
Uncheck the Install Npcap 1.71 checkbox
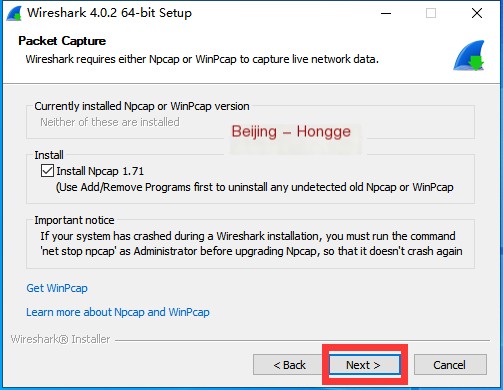click(x=47, y=171)
